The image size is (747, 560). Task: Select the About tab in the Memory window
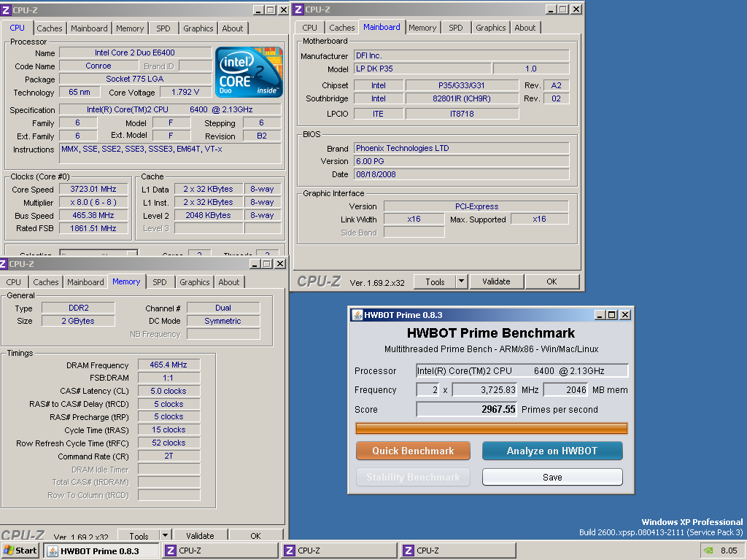pyautogui.click(x=228, y=282)
